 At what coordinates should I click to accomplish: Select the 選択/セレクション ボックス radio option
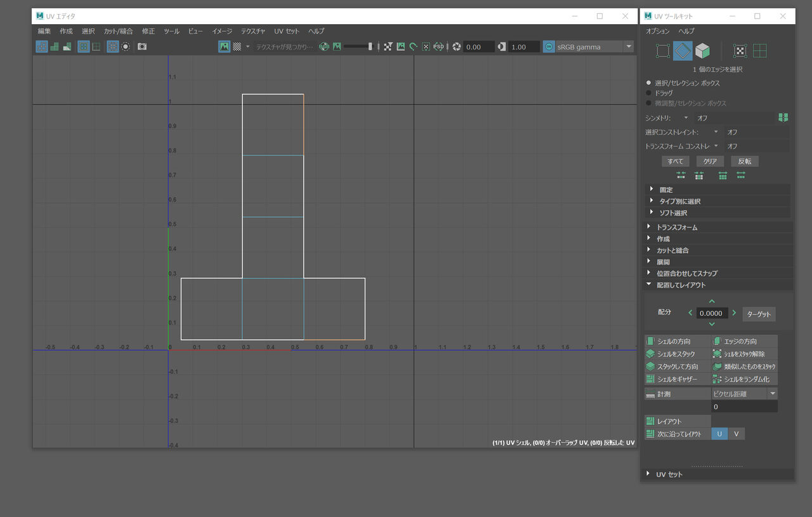pos(648,82)
